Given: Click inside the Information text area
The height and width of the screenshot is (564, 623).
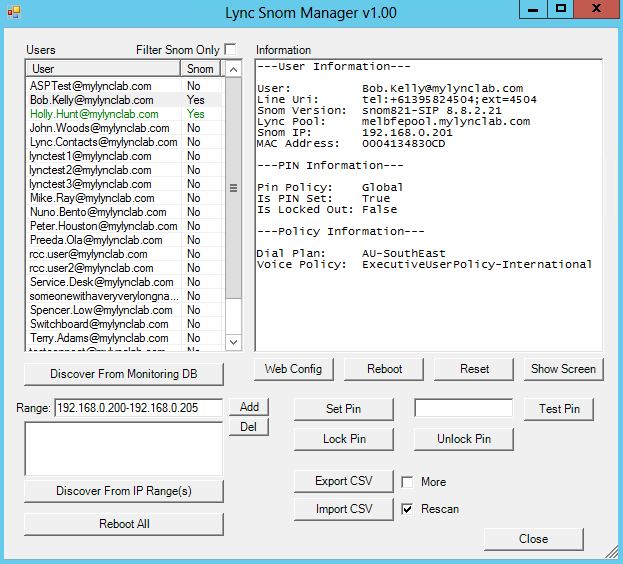Looking at the screenshot, I should [429, 205].
